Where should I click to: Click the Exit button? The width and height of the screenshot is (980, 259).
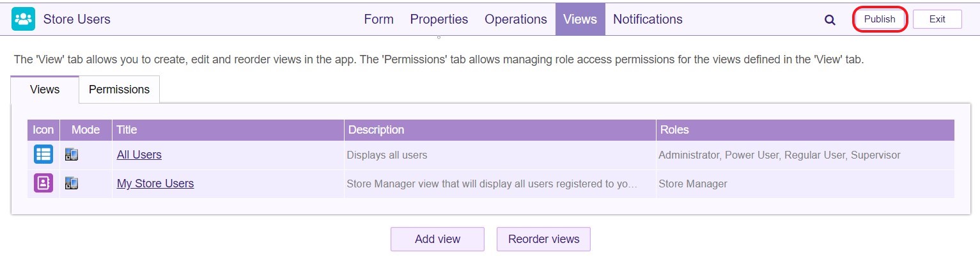click(x=937, y=19)
